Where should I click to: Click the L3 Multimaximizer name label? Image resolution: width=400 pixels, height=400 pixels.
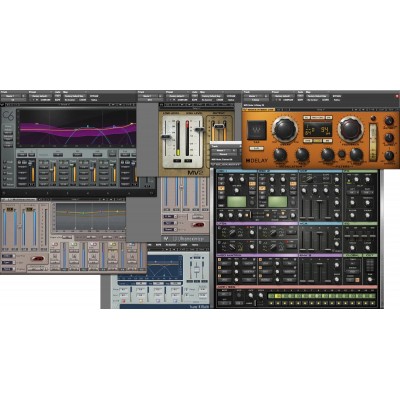(x=188, y=239)
